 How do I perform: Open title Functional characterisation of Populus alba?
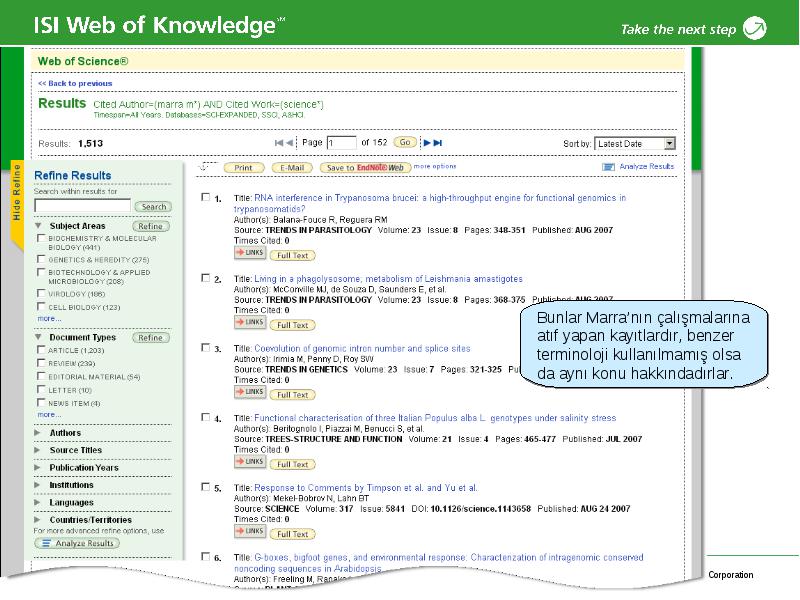point(435,418)
